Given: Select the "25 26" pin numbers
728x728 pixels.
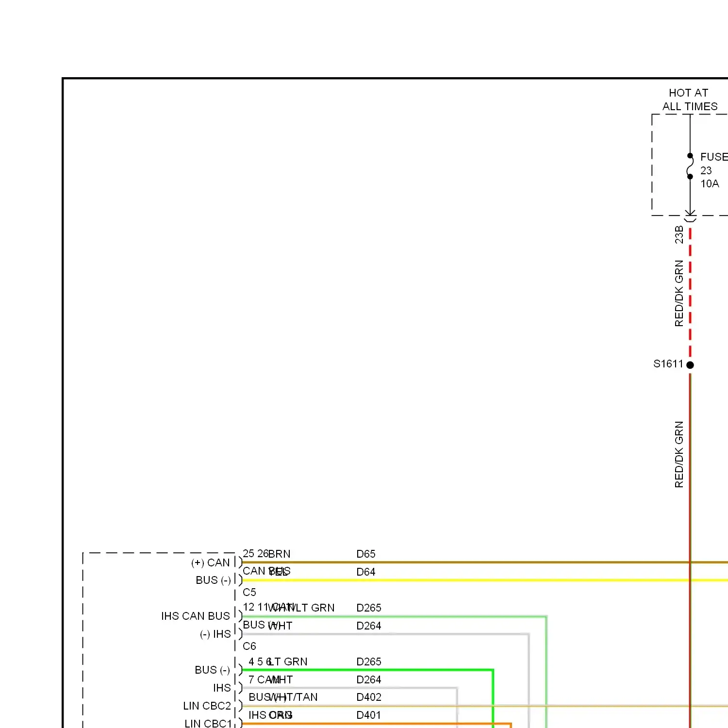Looking at the screenshot, I should pos(255,553).
